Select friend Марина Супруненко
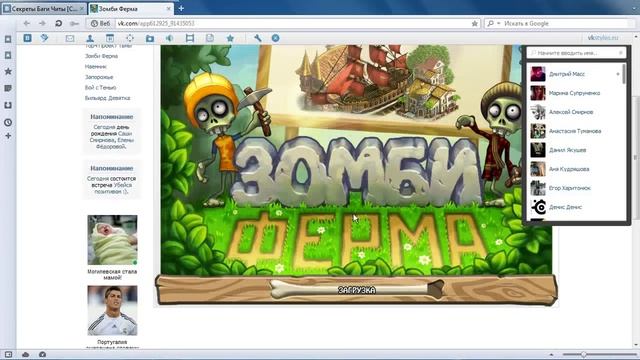Screen dimensions: 640x360 pyautogui.click(x=575, y=93)
